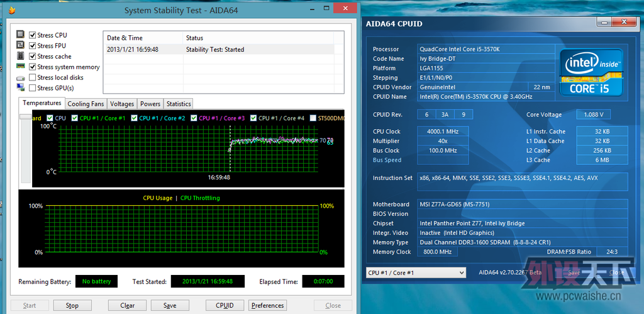Enable Stress local disks checkbox
Viewport: 644px width, 314px height.
pos(33,77)
